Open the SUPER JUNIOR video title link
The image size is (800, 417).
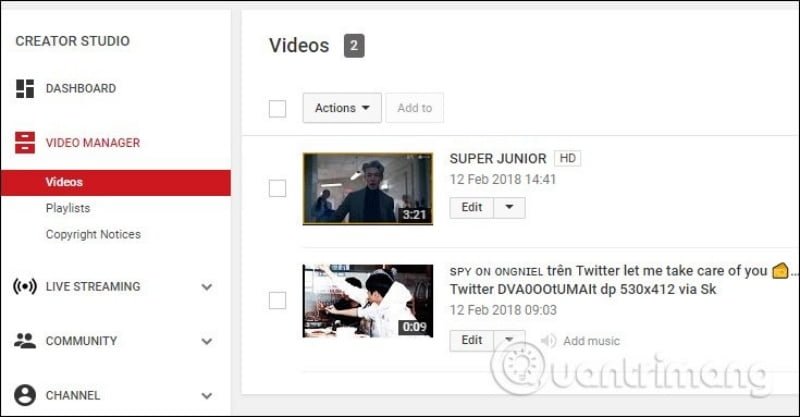[498, 158]
